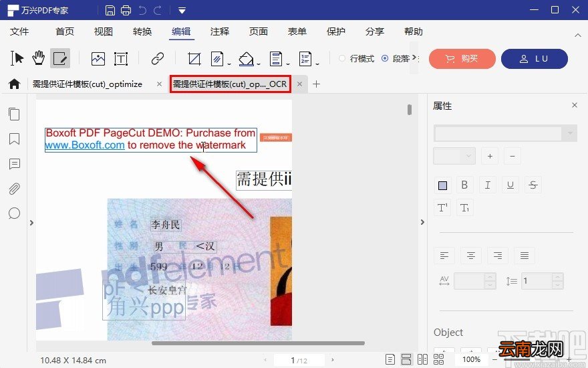Screen dimensions: 588x368
Task: Close the 需提供证件模板(cut)_optimize document tab
Action: pos(160,84)
